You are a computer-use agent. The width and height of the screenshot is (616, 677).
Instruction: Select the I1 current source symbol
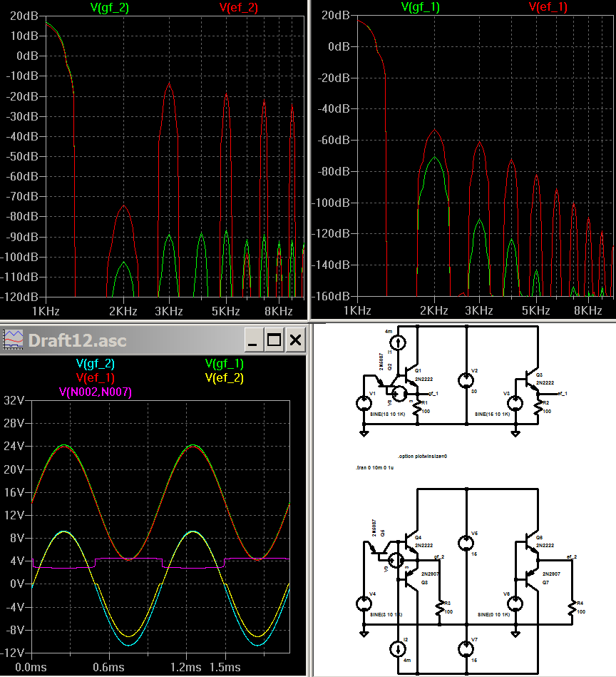click(x=397, y=343)
